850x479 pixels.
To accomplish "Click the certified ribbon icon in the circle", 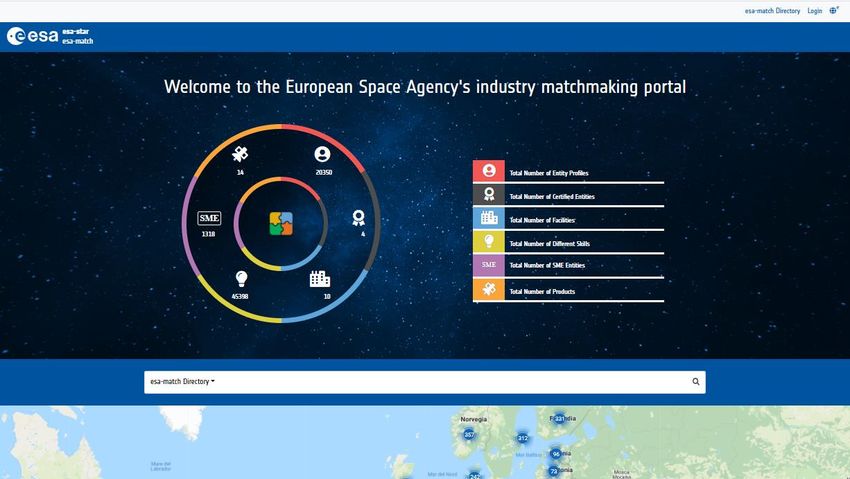I will tap(358, 218).
